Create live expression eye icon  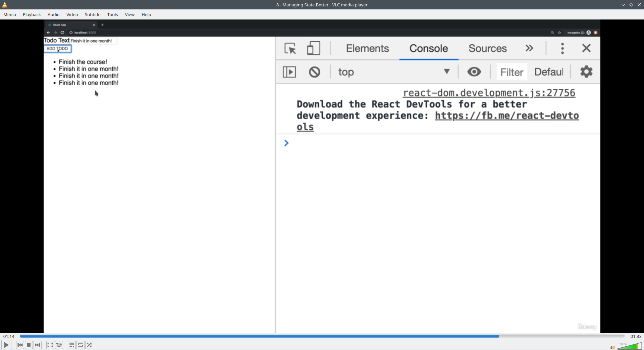pyautogui.click(x=474, y=72)
